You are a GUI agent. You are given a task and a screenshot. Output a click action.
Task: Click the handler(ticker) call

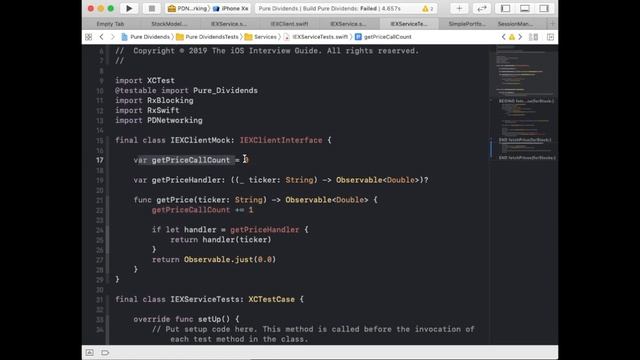(237, 240)
